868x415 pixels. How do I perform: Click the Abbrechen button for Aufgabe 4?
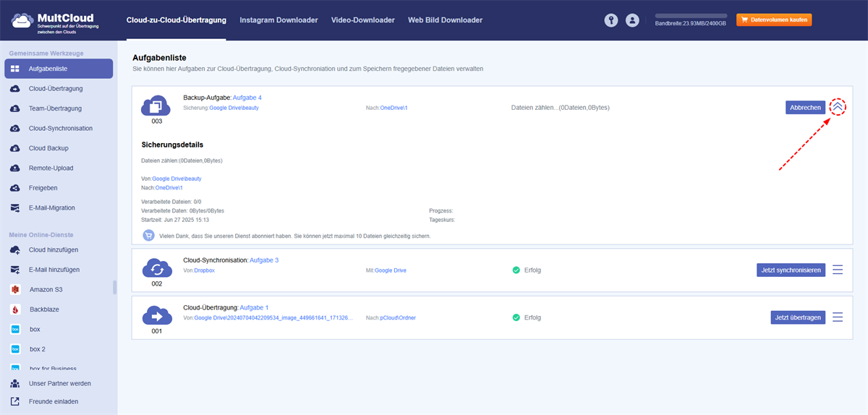[x=805, y=107]
